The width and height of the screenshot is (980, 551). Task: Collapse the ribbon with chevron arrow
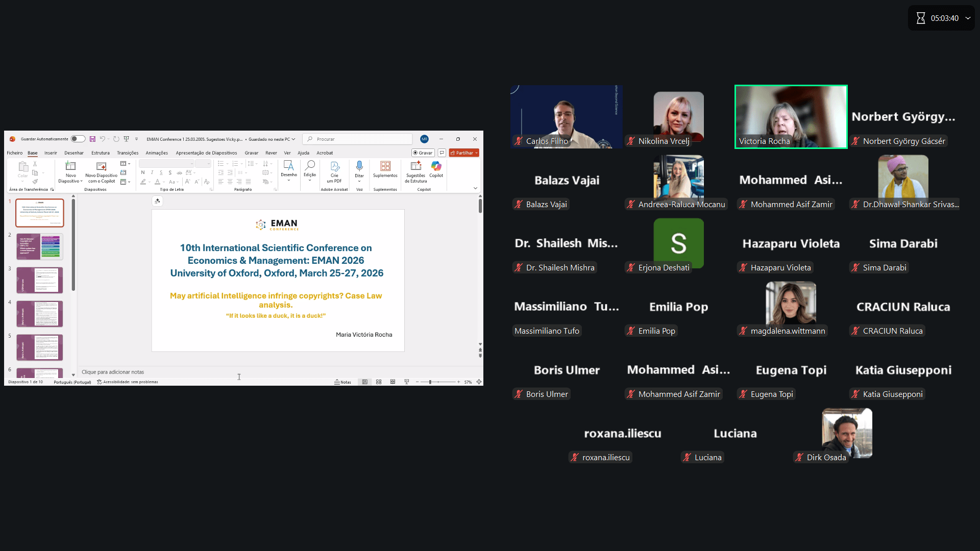475,188
